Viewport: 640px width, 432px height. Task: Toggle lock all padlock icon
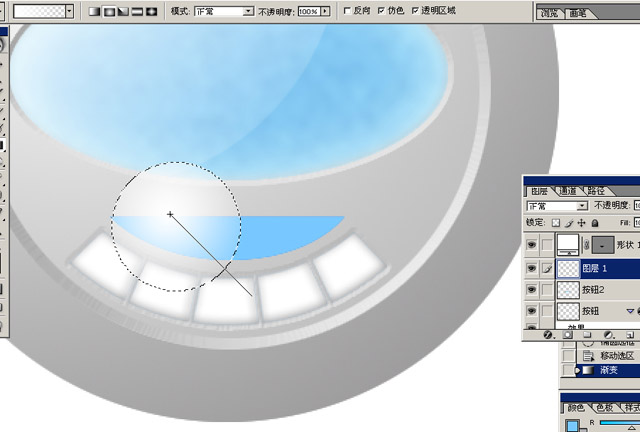point(595,223)
